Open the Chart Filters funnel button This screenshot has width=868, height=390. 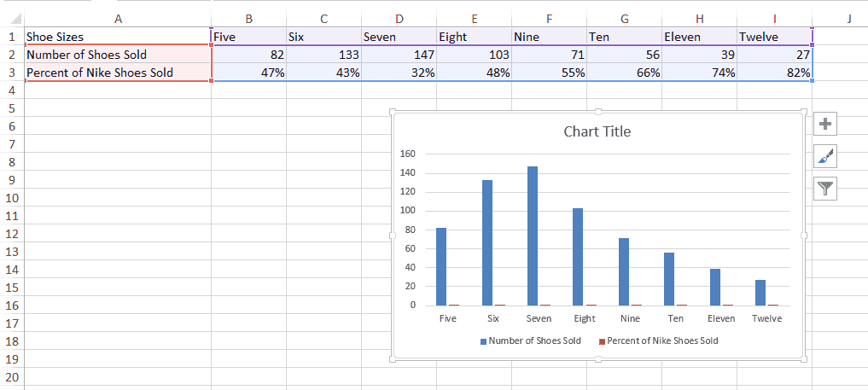click(x=824, y=189)
